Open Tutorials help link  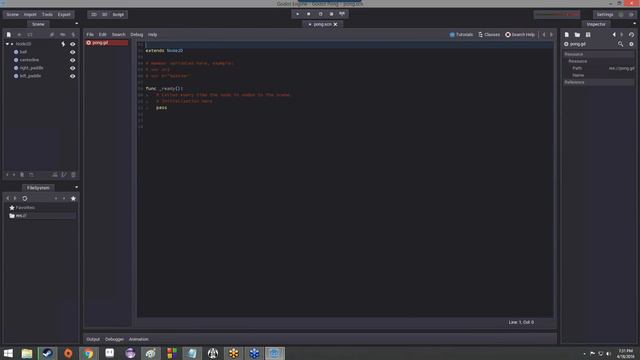[461, 35]
